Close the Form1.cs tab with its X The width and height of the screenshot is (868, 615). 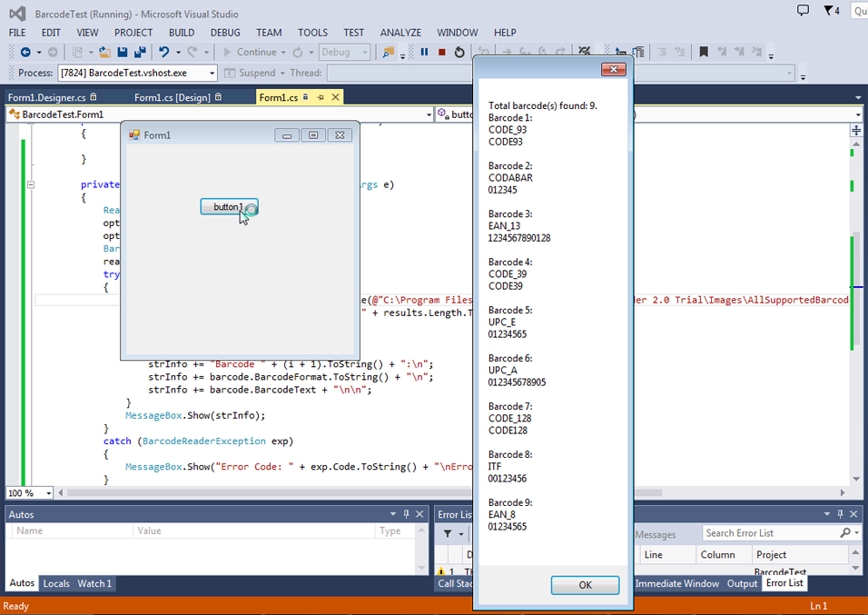tap(335, 97)
